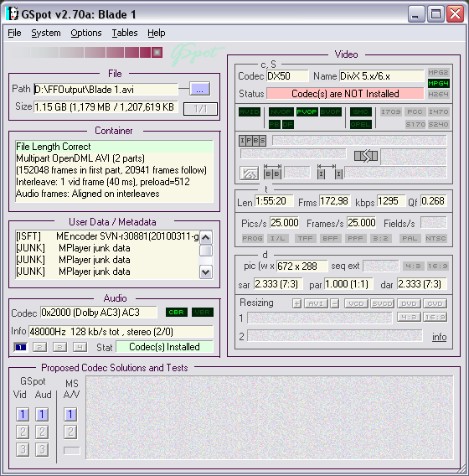The image size is (469, 476).
Task: Click the VBR audio indicator
Action: 203,312
